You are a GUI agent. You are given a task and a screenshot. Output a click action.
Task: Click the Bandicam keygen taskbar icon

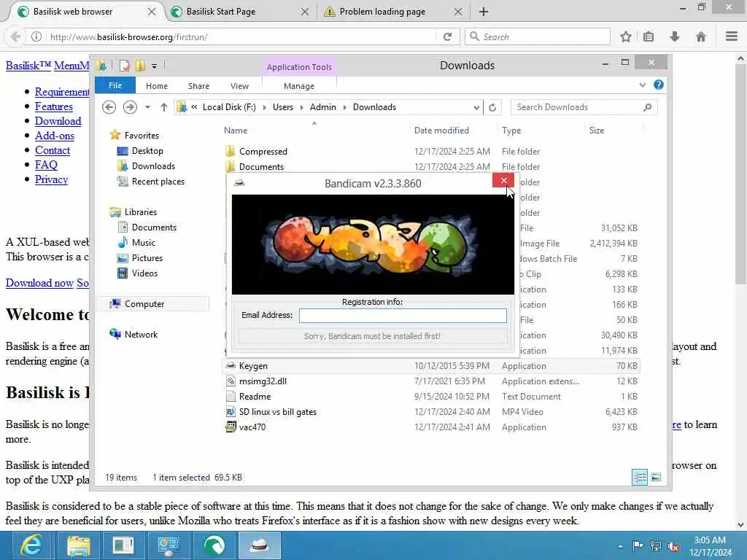[x=260, y=545]
